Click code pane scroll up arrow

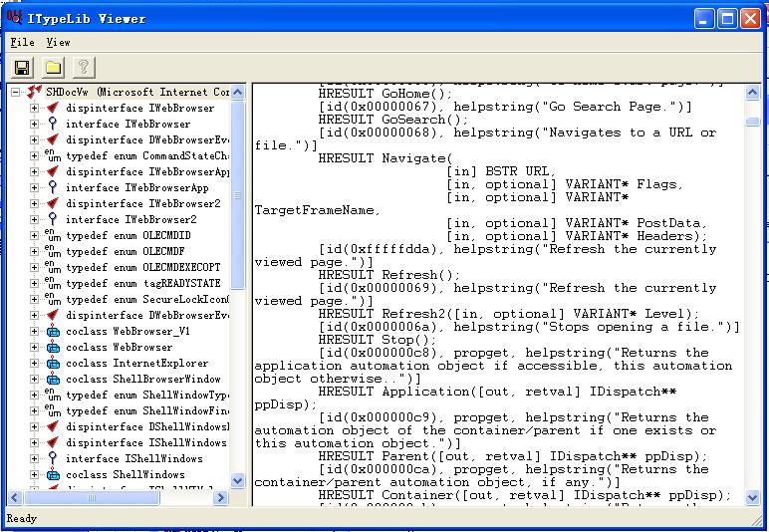coord(752,93)
